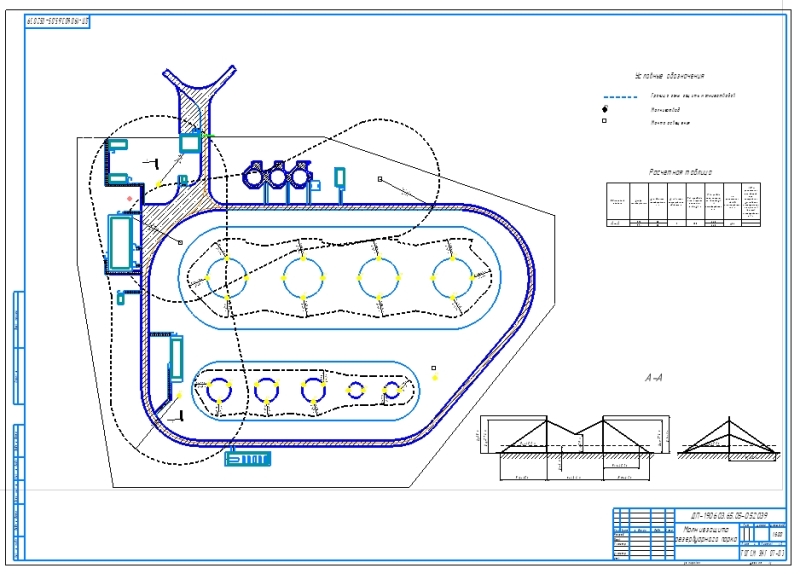Select the blue dashed line legend sample
This screenshot has width=800, height=574.
click(620, 97)
